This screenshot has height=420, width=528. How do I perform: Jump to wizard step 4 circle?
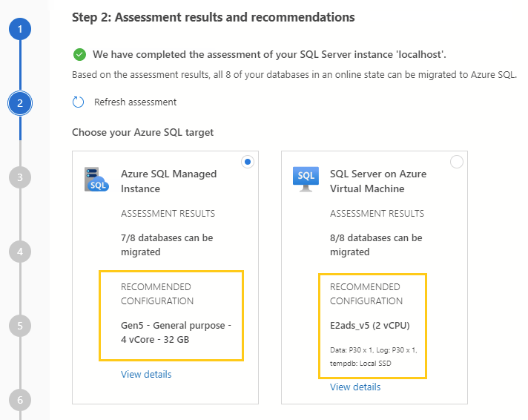tap(20, 252)
